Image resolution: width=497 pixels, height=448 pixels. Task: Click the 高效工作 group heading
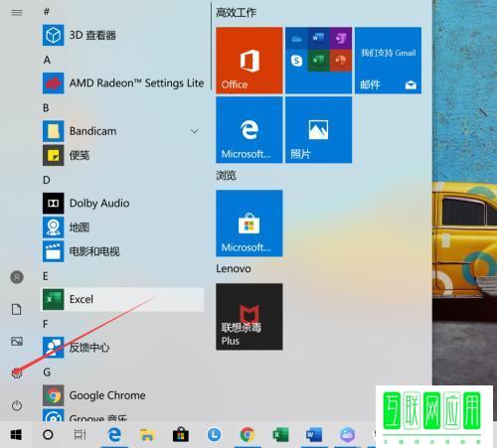point(236,13)
